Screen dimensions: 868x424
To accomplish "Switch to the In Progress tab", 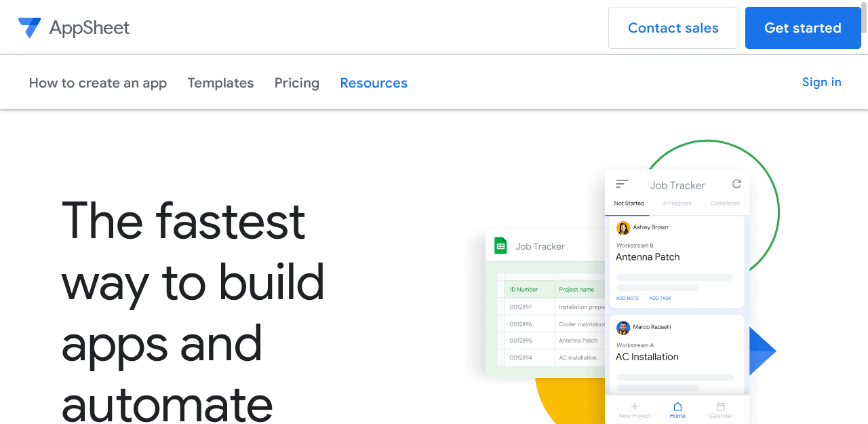I will [675, 203].
